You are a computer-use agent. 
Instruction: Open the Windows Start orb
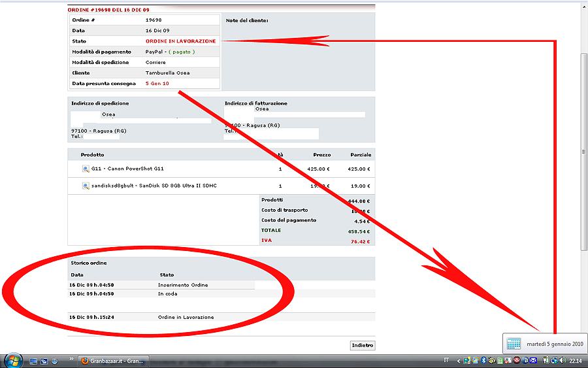pos(13,360)
